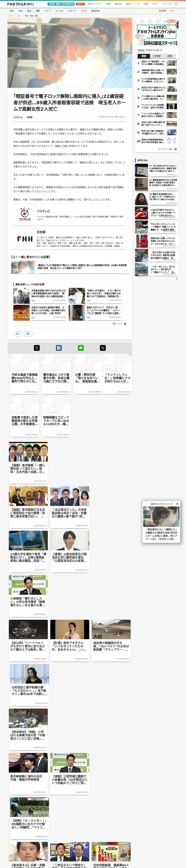Open 特集 in top menu
Image resolution: width=186 pixels, height=868 pixels.
[108, 4]
